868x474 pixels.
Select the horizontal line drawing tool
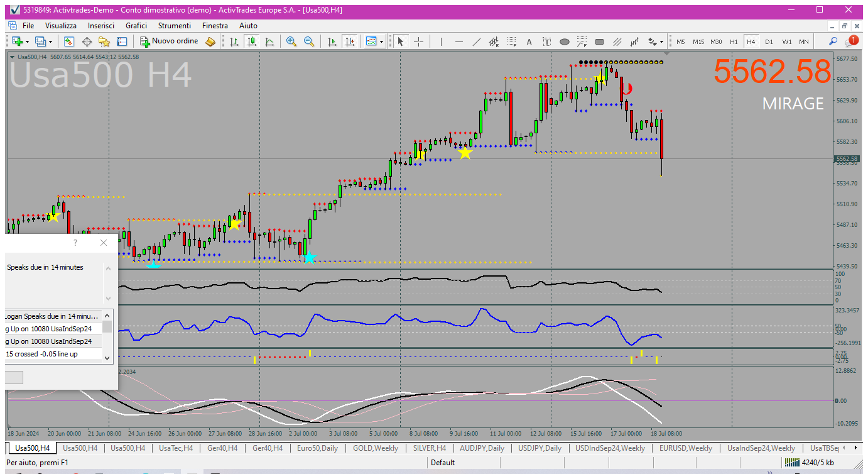pos(459,41)
